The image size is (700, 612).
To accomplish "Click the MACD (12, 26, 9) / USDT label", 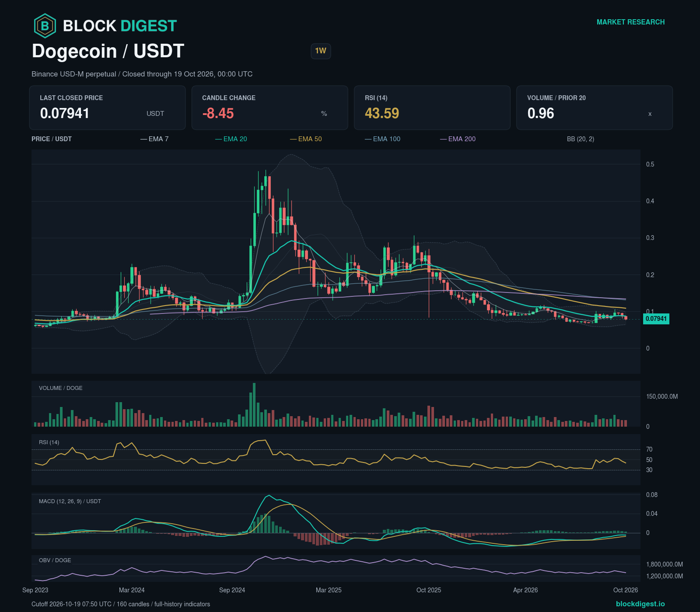I will pyautogui.click(x=70, y=501).
